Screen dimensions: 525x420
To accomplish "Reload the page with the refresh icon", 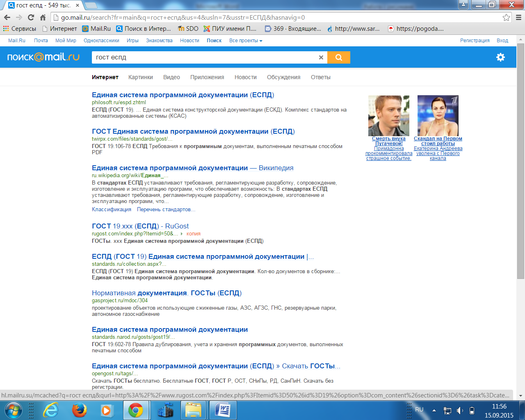I will [31, 18].
